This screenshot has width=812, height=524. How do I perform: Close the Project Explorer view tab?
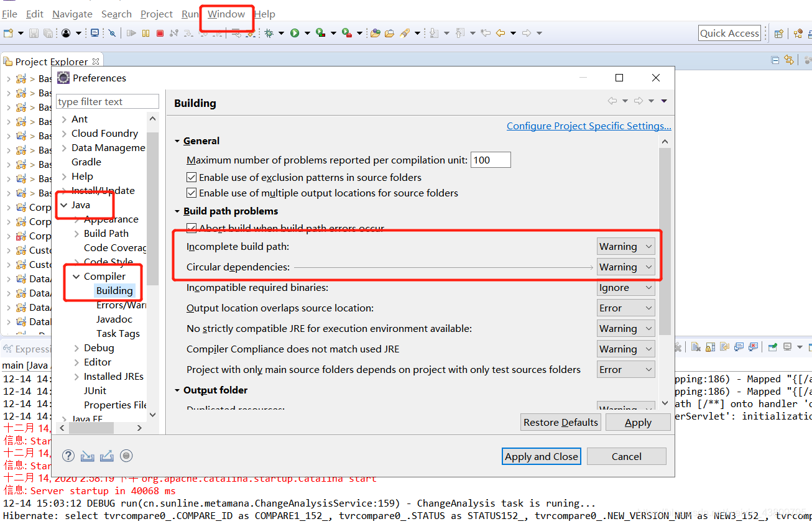point(96,62)
